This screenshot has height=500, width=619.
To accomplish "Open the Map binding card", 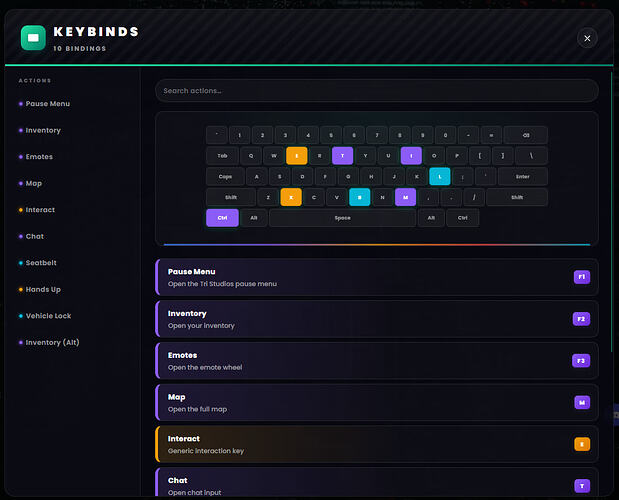I will click(x=377, y=403).
